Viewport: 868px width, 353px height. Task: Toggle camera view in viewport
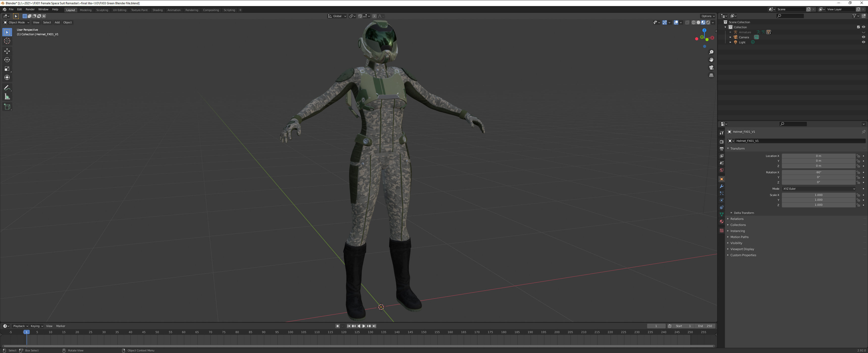pos(711,68)
